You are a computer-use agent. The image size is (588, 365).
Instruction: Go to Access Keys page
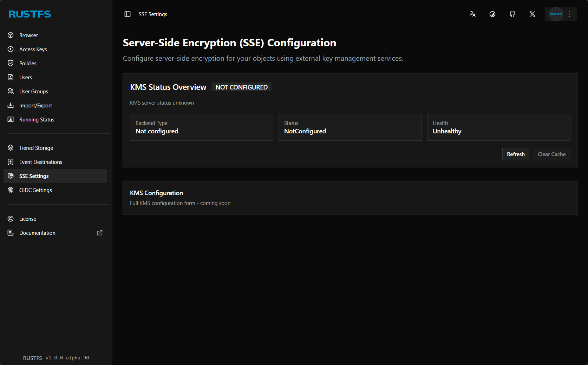pos(33,49)
